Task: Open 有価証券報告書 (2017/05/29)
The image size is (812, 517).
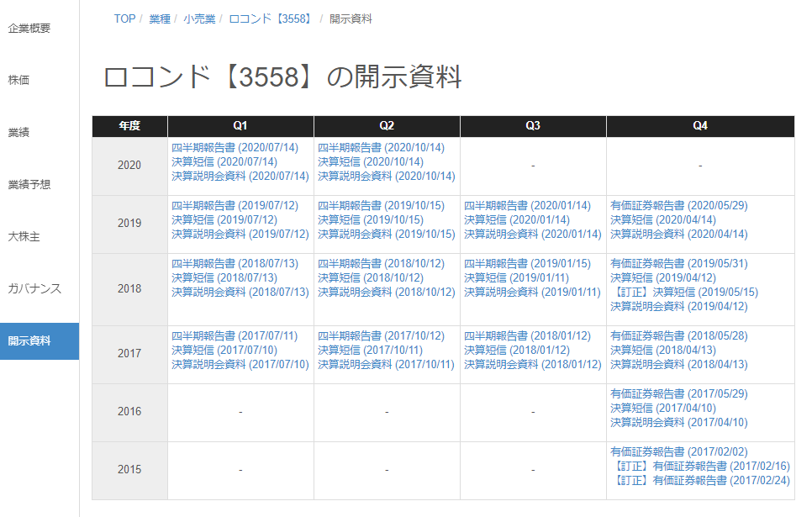Action: pyautogui.click(x=679, y=394)
